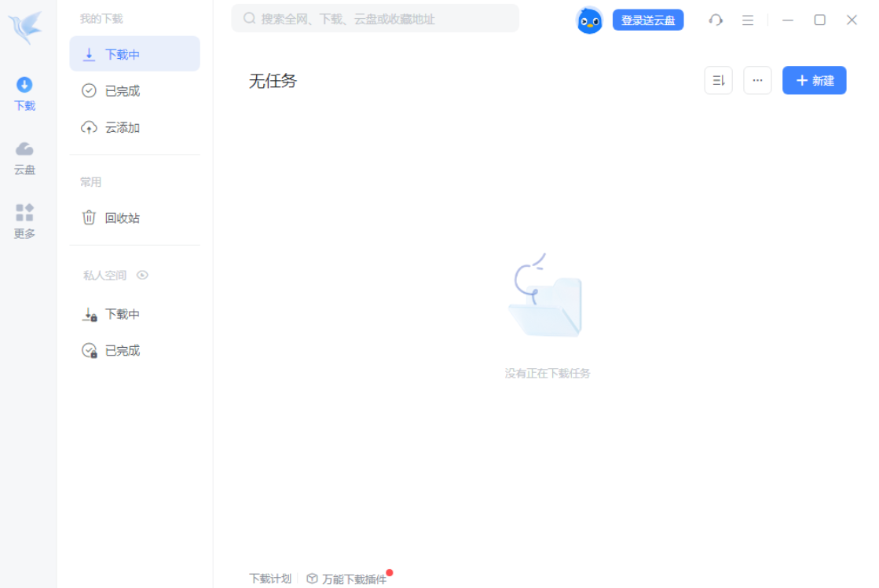Click the 登录送云盘 login button
This screenshot has height=588, width=879.
coord(647,20)
